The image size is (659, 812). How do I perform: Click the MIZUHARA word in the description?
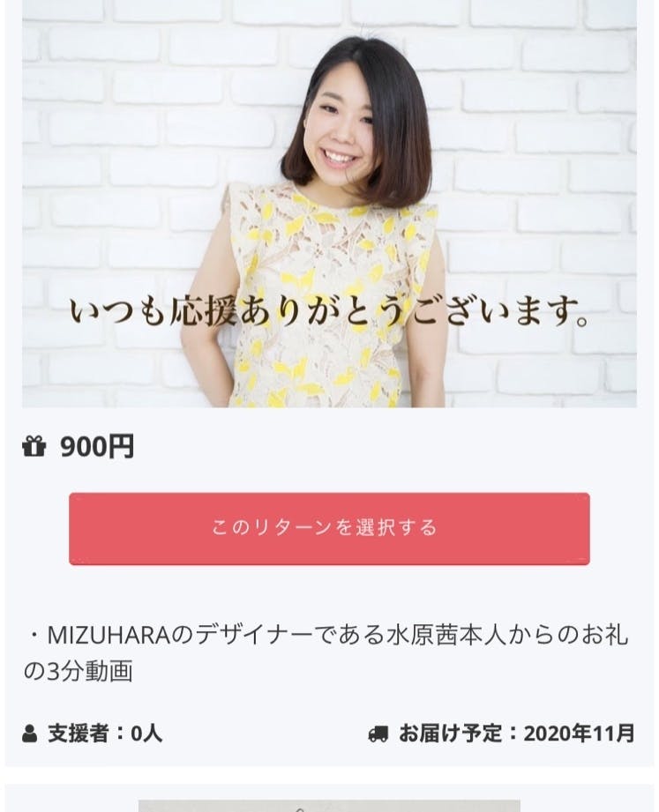[109, 636]
